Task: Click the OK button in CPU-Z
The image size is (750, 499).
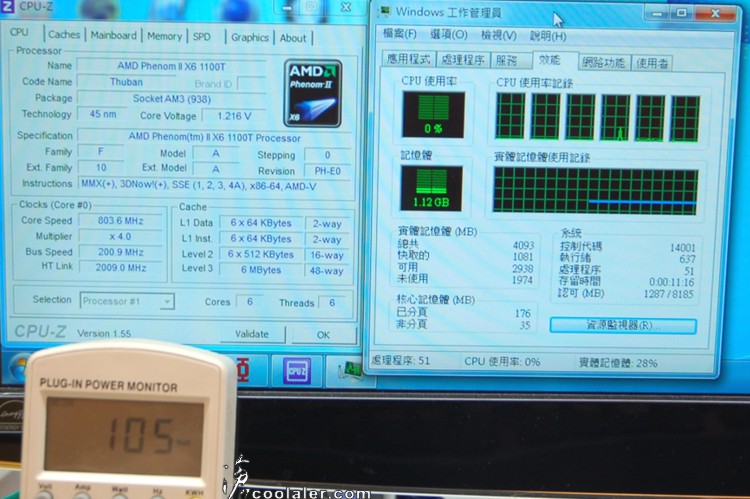Action: coord(323,335)
